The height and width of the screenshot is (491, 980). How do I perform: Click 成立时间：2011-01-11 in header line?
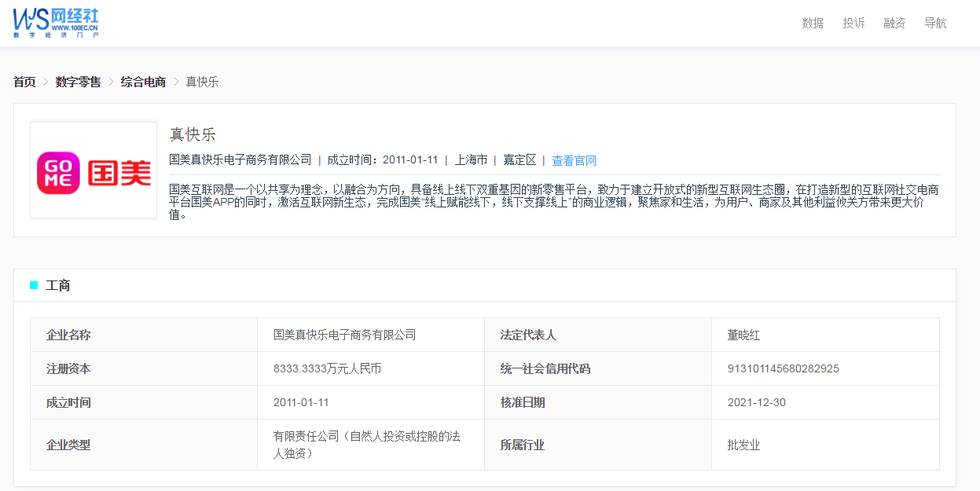383,159
